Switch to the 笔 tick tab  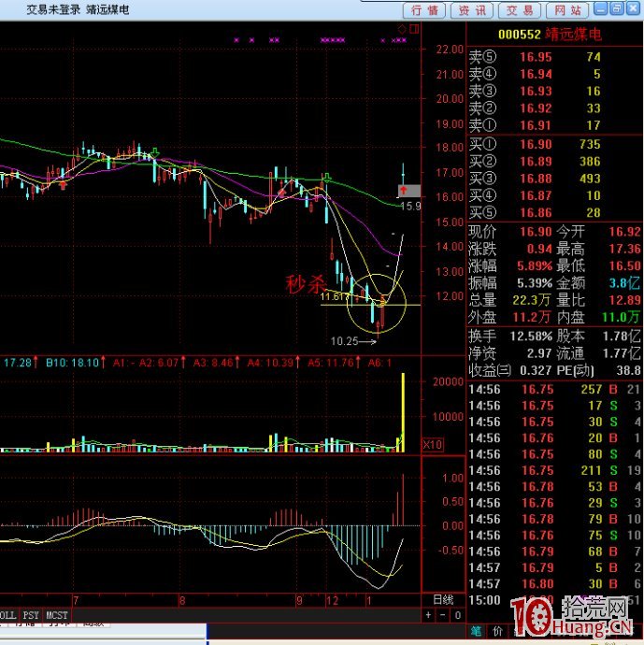tap(476, 632)
